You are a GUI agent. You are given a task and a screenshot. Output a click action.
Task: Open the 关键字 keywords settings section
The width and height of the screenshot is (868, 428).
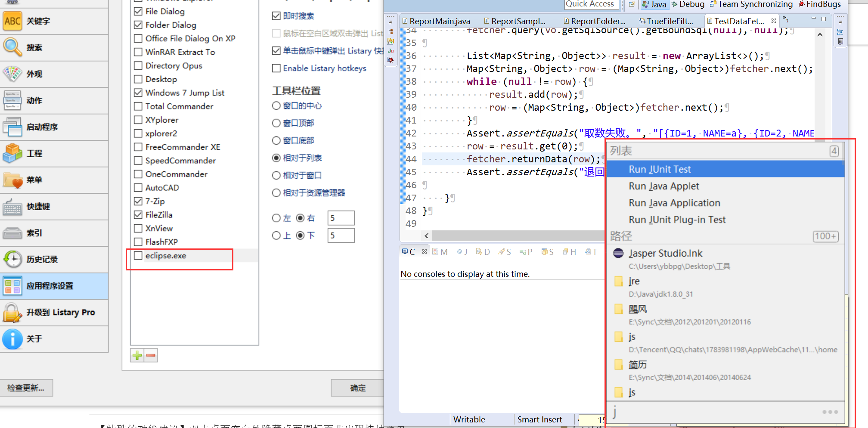click(x=54, y=21)
